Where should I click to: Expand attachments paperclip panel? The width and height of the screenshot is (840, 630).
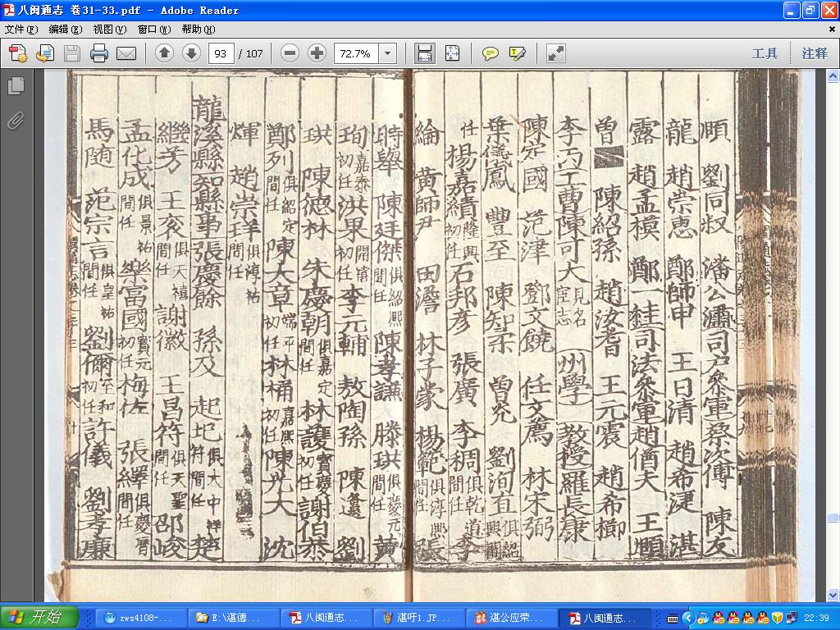click(16, 121)
